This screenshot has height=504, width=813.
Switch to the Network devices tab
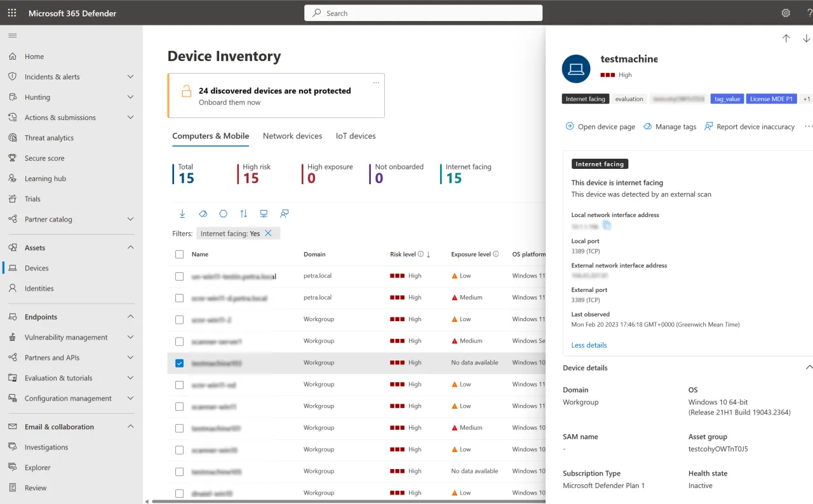coord(293,136)
